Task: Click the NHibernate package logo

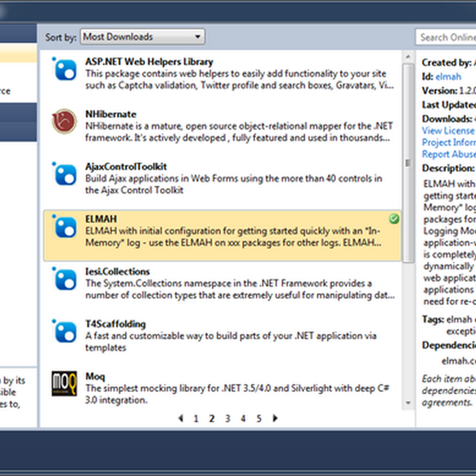Action: [64, 121]
